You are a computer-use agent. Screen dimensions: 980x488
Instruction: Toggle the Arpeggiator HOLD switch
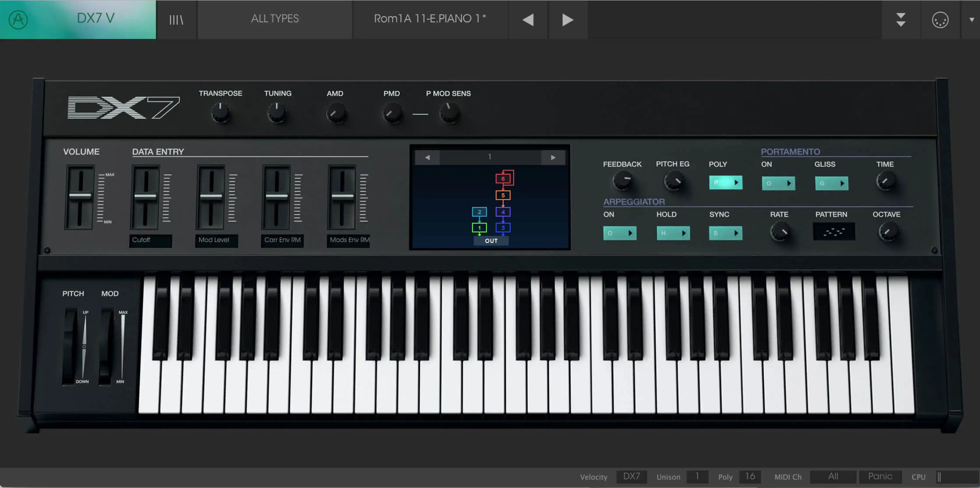(673, 233)
